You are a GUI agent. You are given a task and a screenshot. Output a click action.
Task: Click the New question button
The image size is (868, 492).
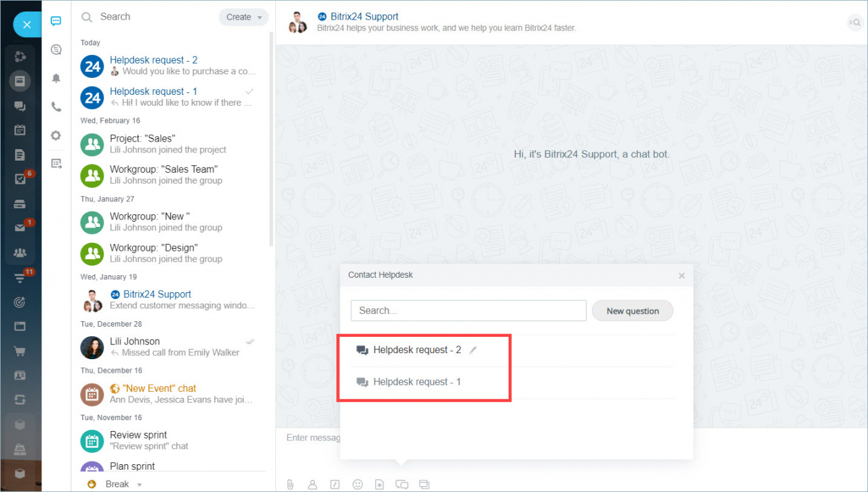tap(633, 311)
